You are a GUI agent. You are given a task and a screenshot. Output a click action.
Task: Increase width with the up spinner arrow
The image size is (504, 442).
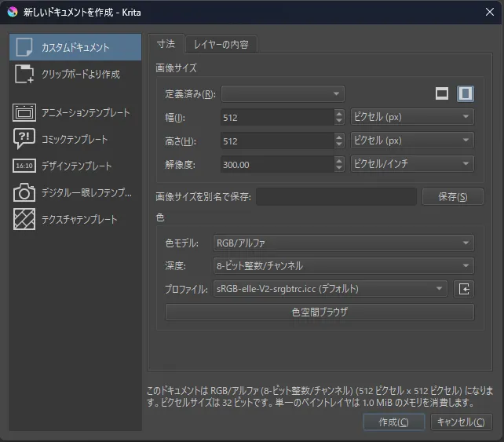click(339, 113)
